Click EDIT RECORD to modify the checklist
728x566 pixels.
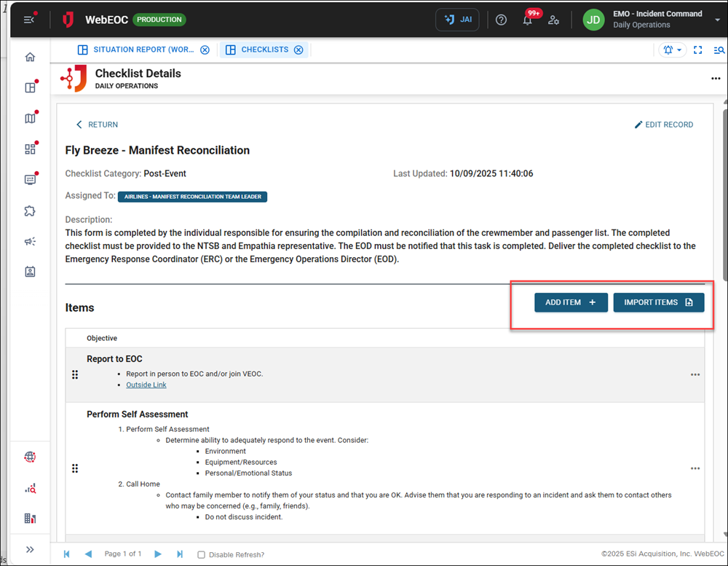(664, 124)
